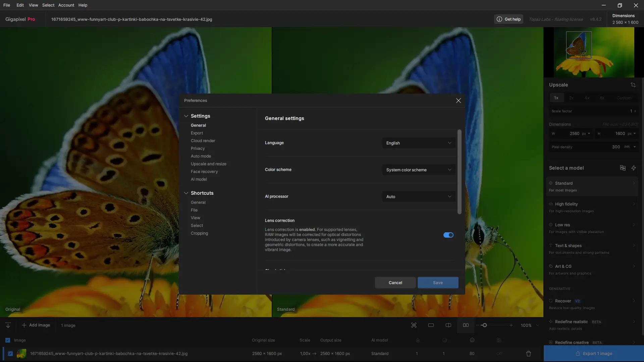This screenshot has width=644, height=362.
Task: Collapse the Shortcuts tree section
Action: click(x=186, y=193)
